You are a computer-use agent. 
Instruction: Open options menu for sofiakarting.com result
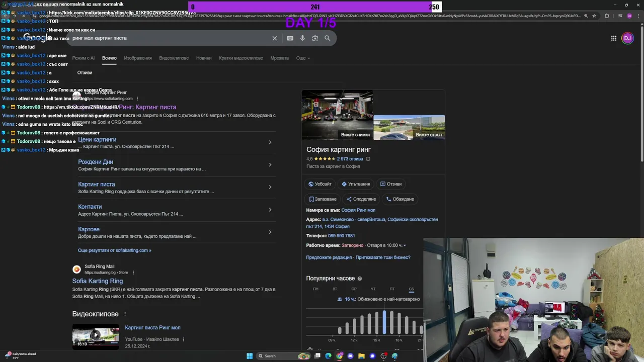[137, 99]
